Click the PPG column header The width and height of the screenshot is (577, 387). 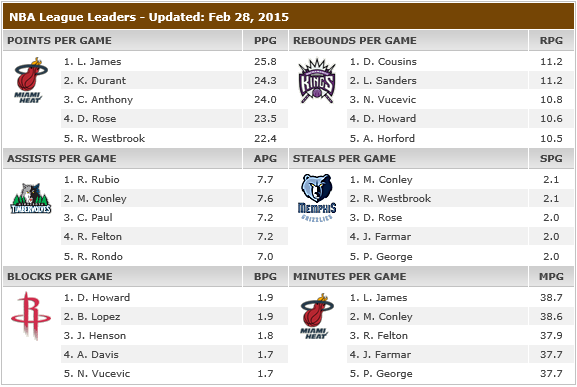265,40
